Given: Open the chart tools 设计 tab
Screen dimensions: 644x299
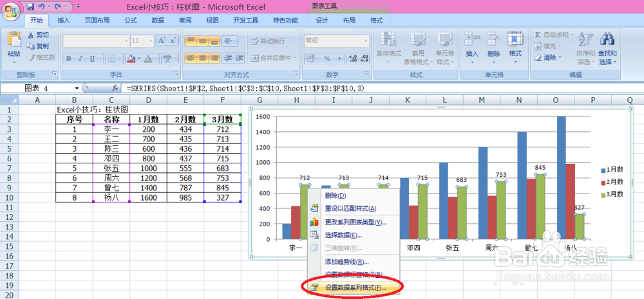Looking at the screenshot, I should [x=322, y=20].
